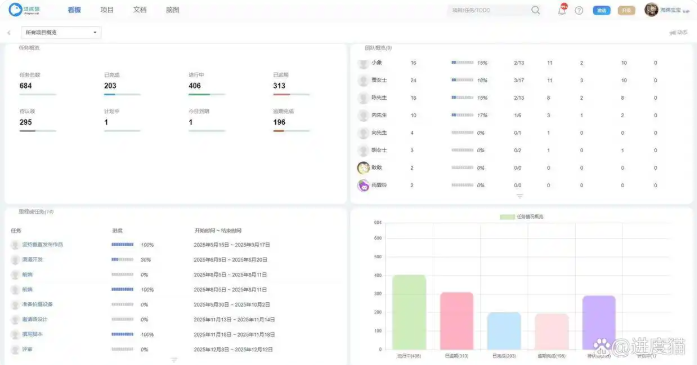Open the notification bell
The width and height of the screenshot is (697, 365).
pos(562,10)
